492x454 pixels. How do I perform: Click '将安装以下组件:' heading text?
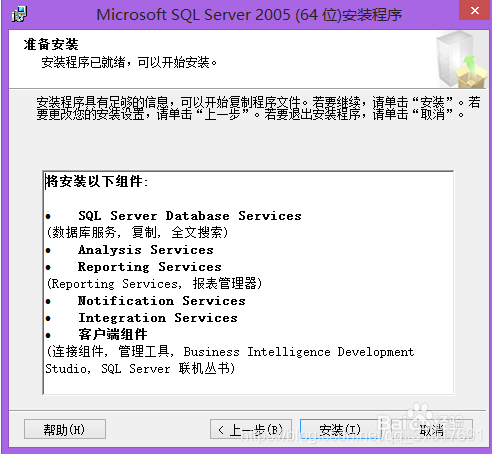97,181
